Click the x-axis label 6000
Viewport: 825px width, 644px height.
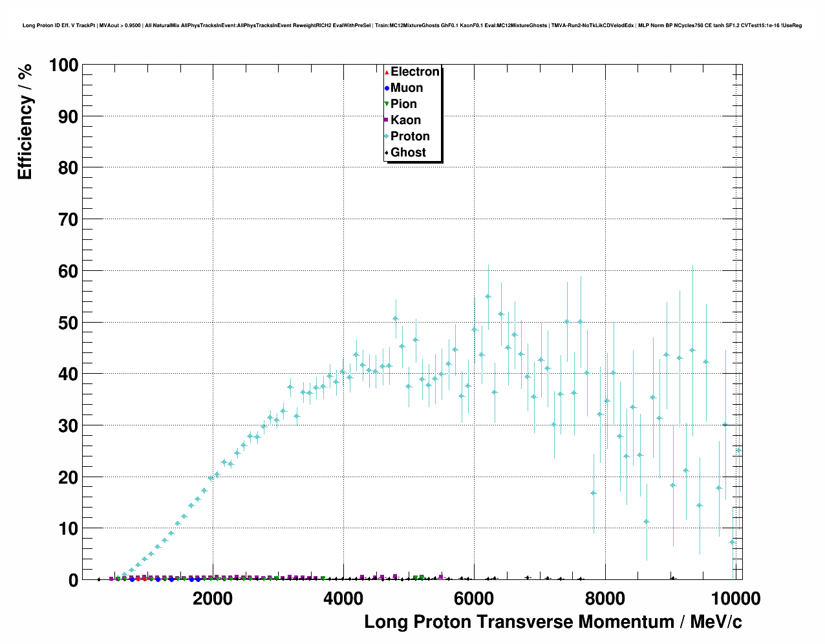[474, 598]
